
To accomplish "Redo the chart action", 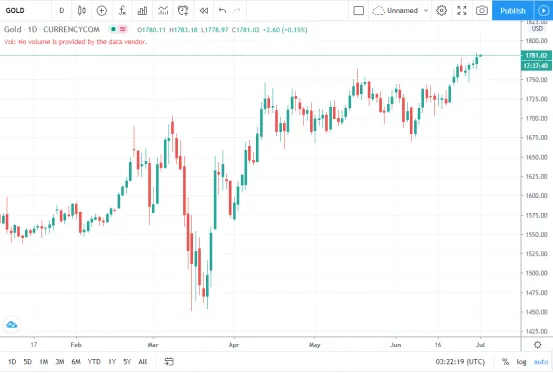I will coord(237,11).
